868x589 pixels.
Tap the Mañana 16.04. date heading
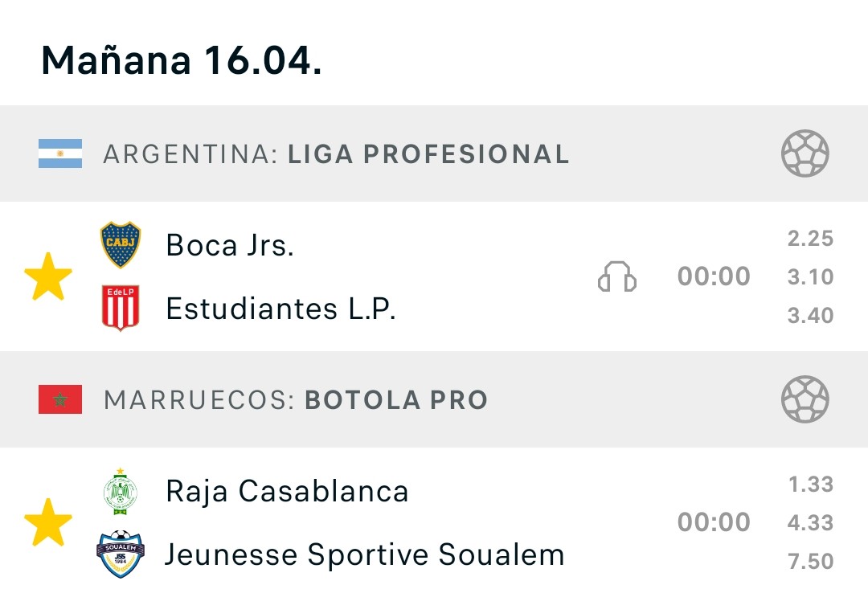[x=182, y=59]
